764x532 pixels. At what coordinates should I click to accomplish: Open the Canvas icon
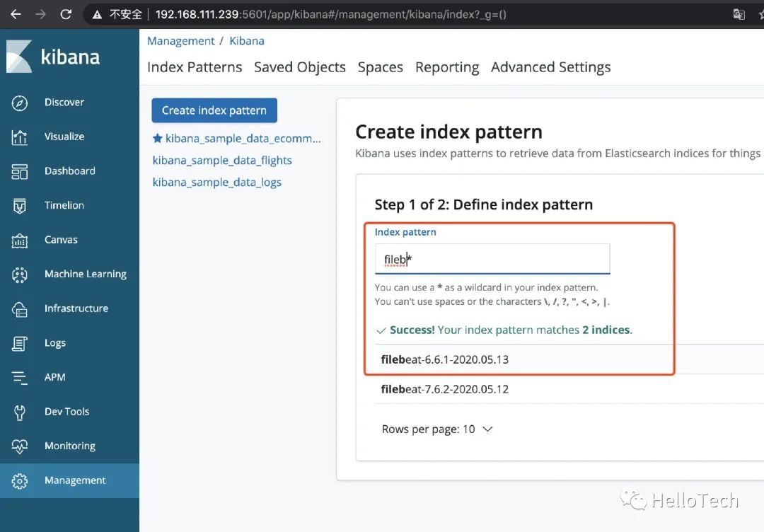click(x=20, y=241)
